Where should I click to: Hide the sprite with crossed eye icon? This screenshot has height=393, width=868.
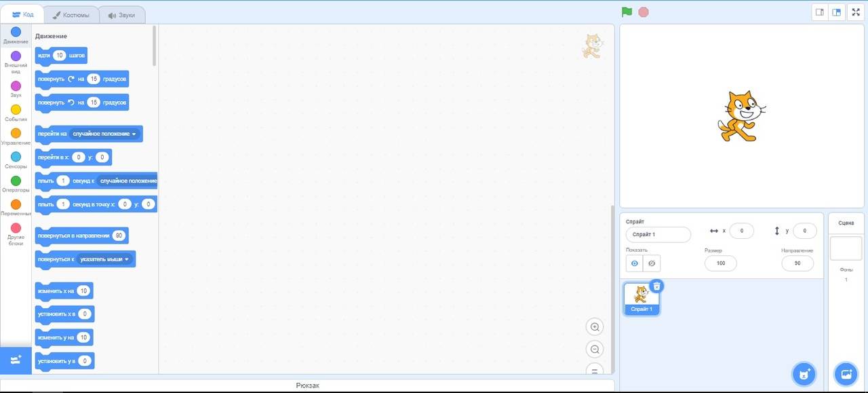(652, 263)
